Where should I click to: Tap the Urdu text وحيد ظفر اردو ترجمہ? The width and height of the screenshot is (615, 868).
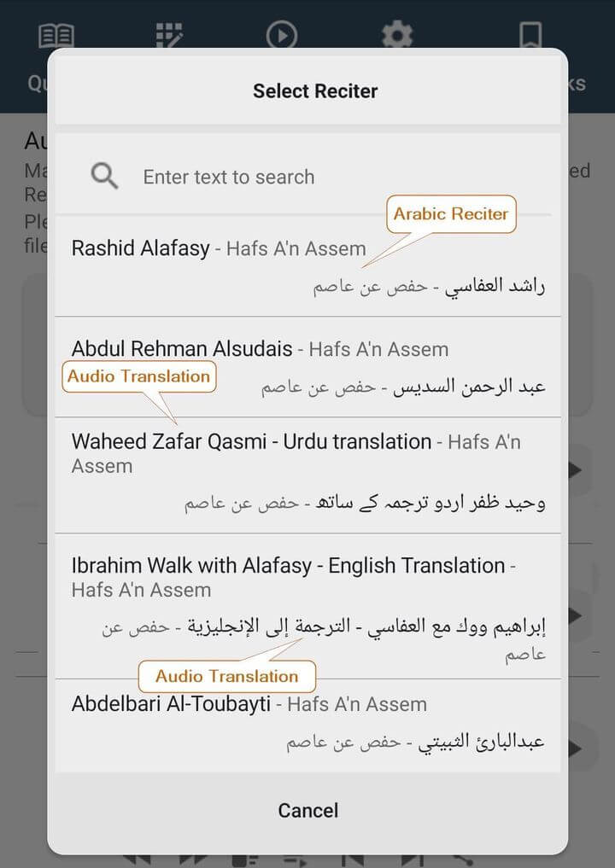(430, 503)
